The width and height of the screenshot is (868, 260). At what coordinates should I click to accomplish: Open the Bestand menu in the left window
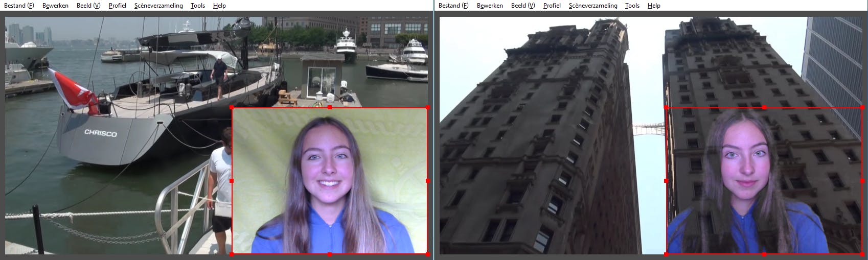pyautogui.click(x=19, y=6)
